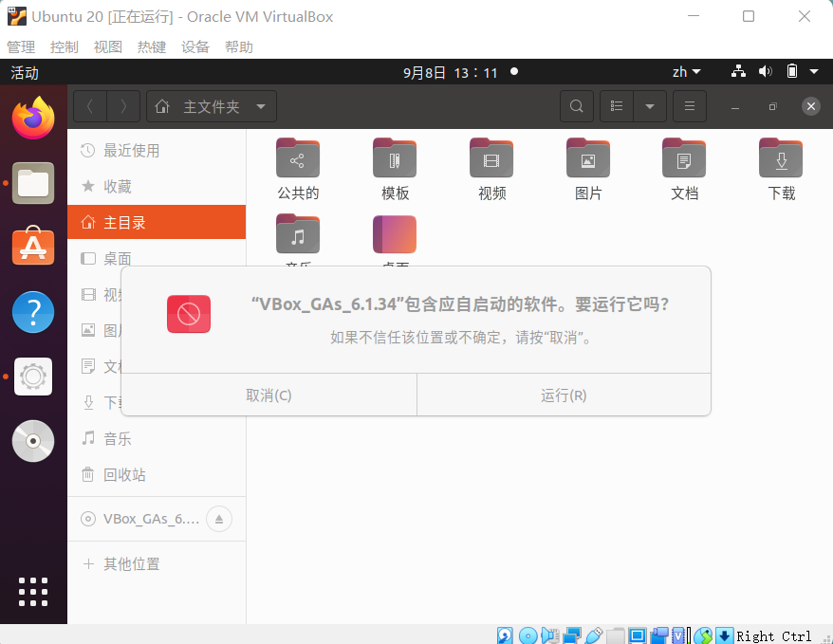Click the shared folders icon in VirtualBox statusbar
Viewport: 833px width, 644px height.
(x=615, y=635)
